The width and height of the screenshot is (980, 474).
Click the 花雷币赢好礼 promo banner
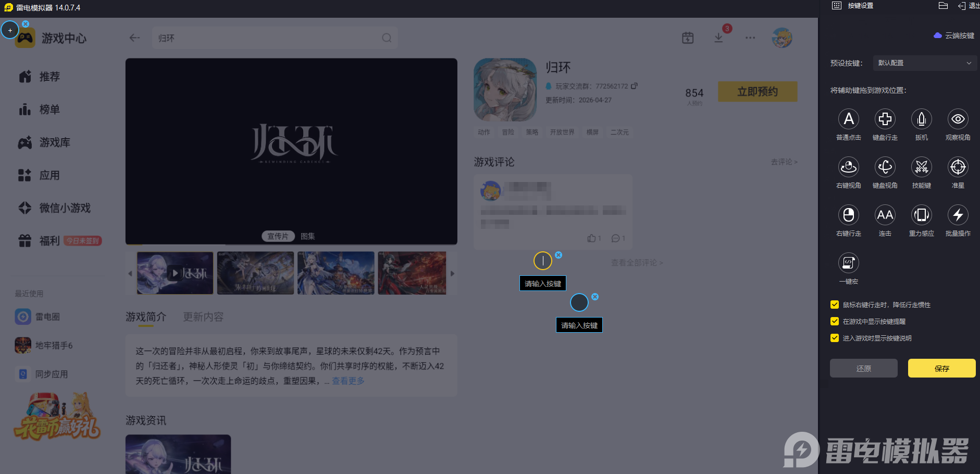[57, 417]
